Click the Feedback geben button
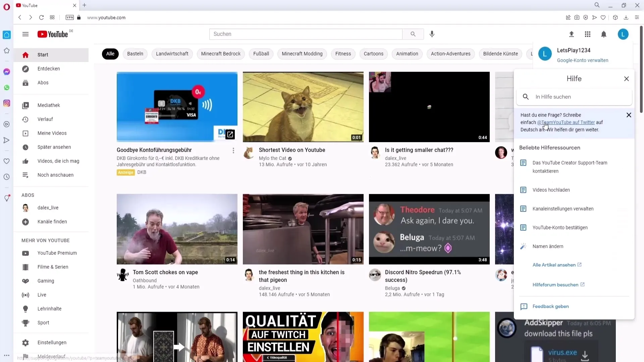 click(x=551, y=306)
